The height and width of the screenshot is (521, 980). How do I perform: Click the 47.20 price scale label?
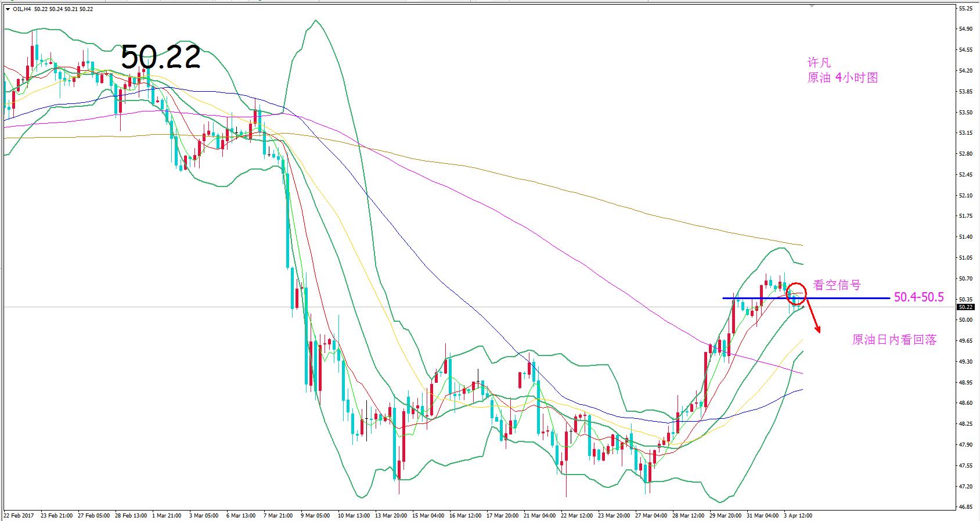966,487
